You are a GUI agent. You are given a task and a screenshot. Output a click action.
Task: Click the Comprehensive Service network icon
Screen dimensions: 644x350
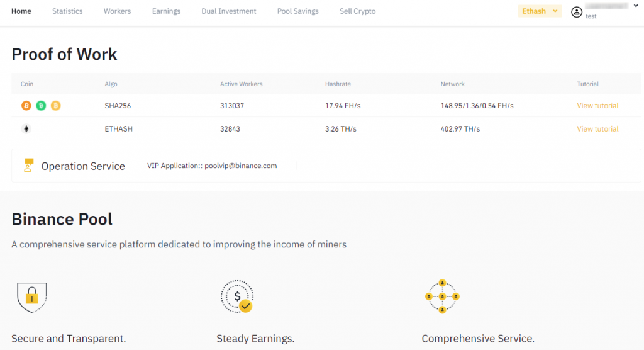pyautogui.click(x=442, y=296)
